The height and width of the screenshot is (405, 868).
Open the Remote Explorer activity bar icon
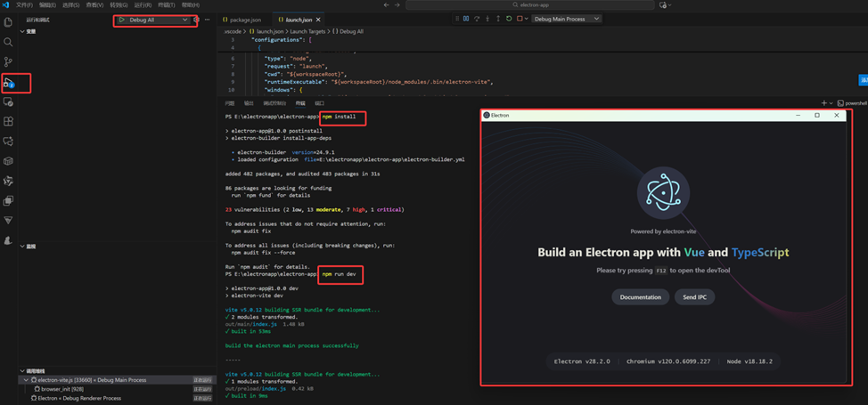(x=8, y=101)
